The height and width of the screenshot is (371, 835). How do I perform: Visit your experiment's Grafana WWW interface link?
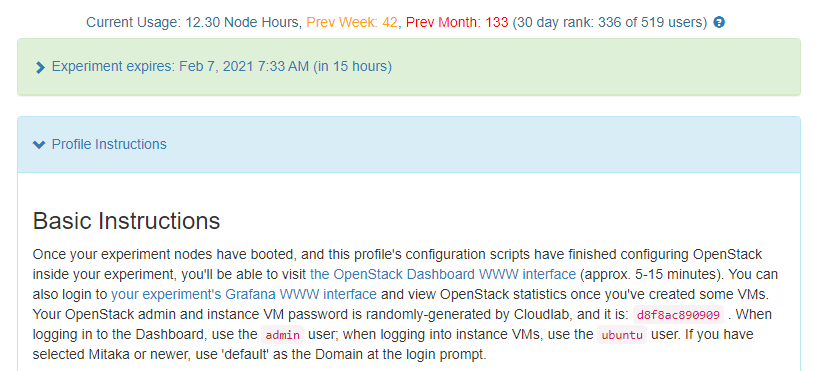pyautogui.click(x=244, y=294)
